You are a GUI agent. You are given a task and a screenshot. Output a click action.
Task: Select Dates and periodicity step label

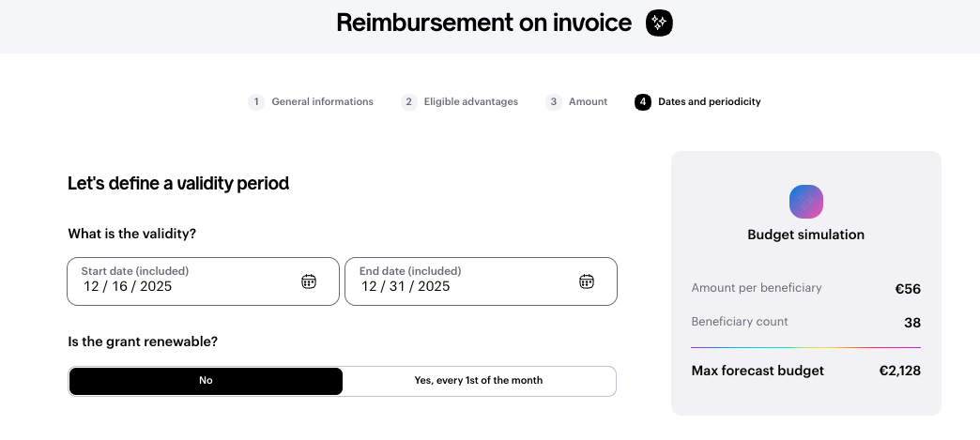pyautogui.click(x=709, y=102)
